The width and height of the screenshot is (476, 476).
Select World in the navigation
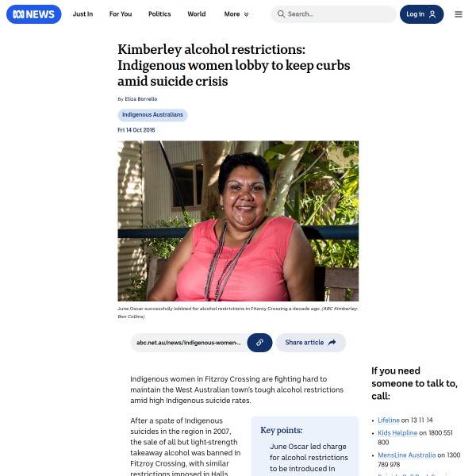[197, 14]
